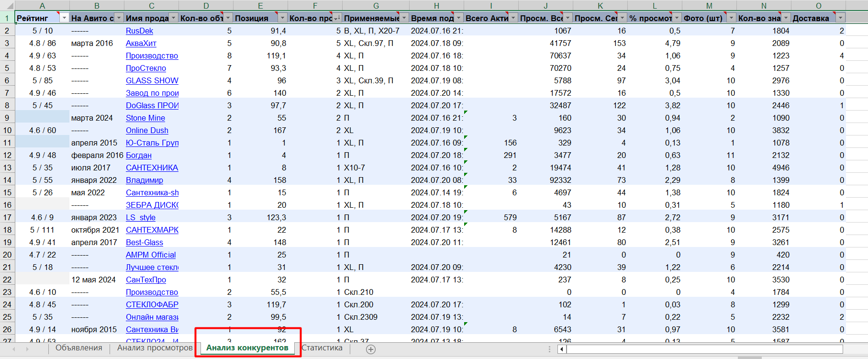
Task: Open the Статистика sheet tab
Action: 322,348
